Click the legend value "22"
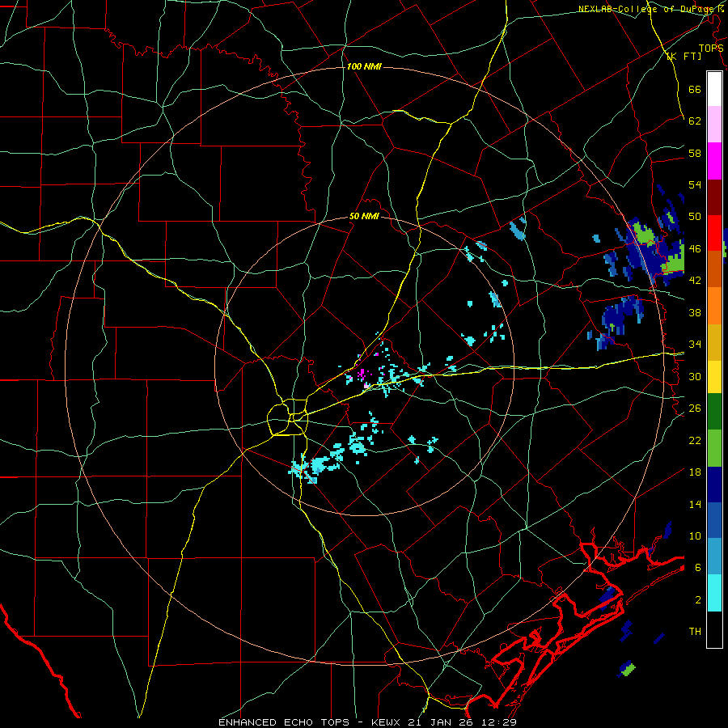This screenshot has width=728, height=728. (x=695, y=440)
